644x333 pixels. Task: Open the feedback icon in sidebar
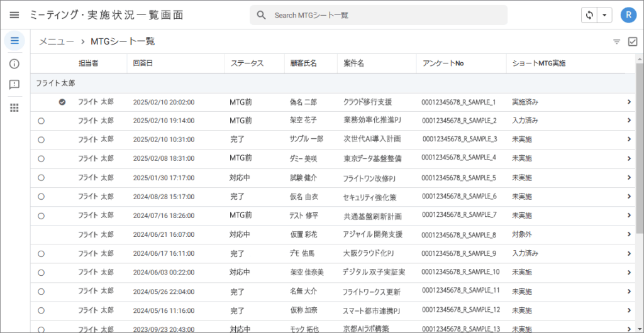[x=14, y=85]
